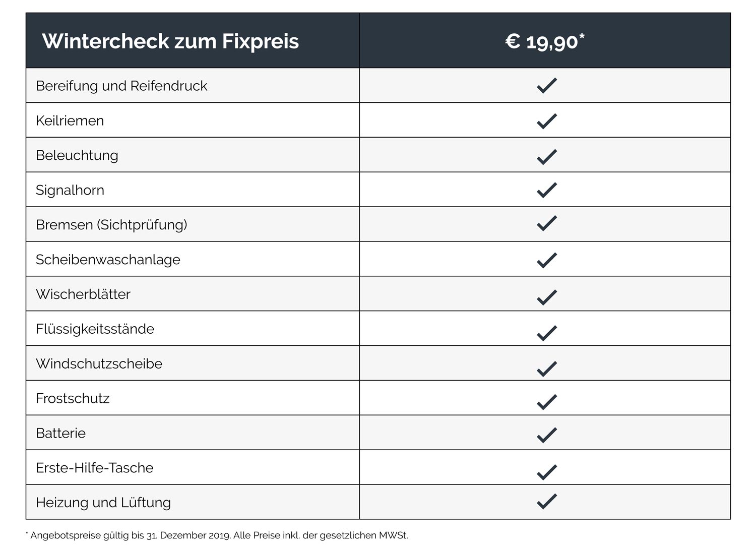Viewport: 756px width, 550px height.
Task: Click the € 19,90 price header
Action: (544, 41)
